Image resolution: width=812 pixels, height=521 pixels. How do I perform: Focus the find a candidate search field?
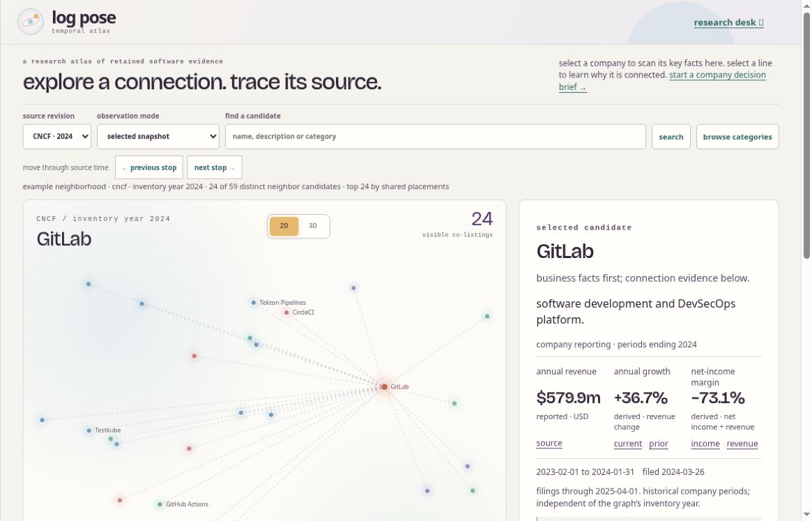[x=435, y=136]
